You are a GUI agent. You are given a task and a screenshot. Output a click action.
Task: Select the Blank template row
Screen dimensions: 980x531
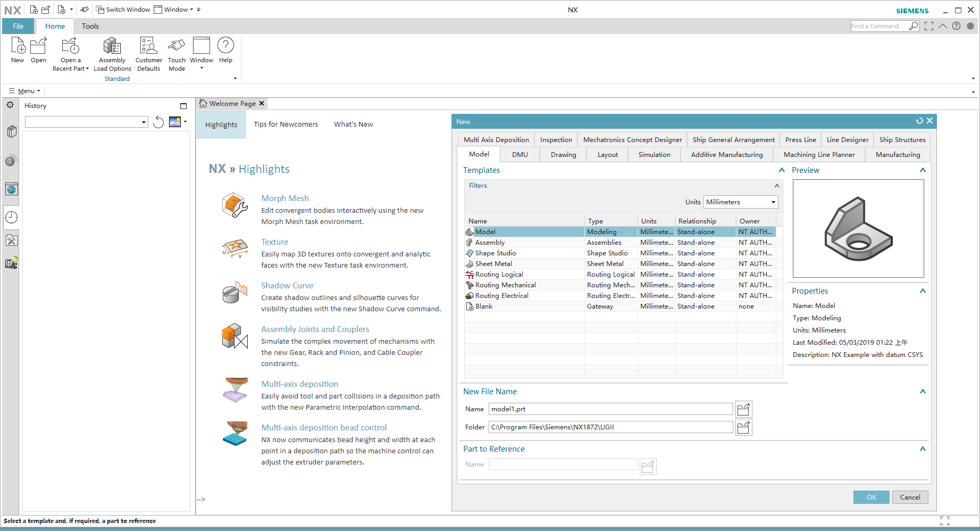tap(620, 306)
